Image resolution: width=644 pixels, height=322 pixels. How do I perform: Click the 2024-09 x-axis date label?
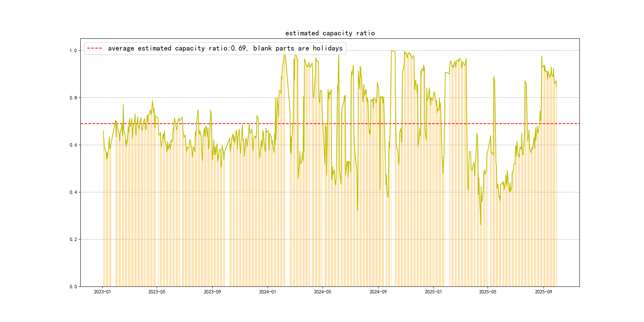(378, 292)
